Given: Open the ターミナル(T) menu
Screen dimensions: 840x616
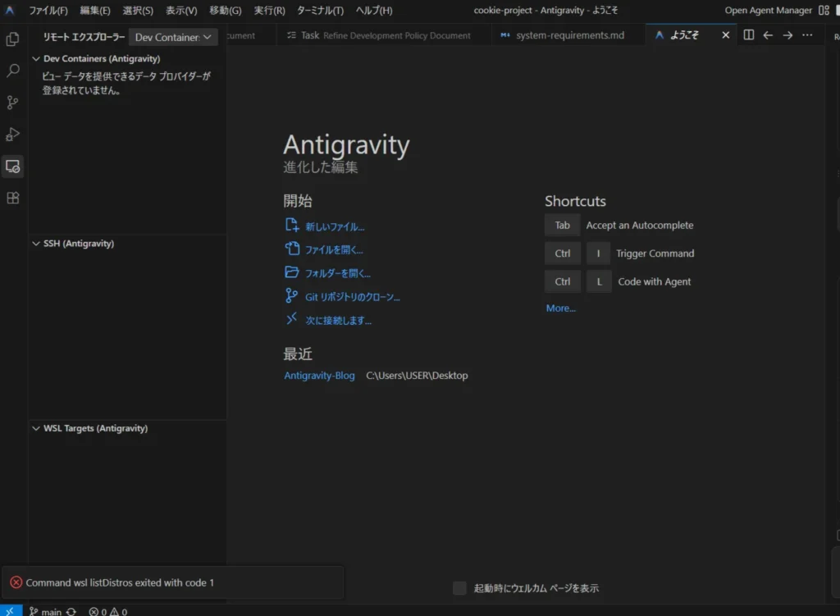Looking at the screenshot, I should point(320,10).
